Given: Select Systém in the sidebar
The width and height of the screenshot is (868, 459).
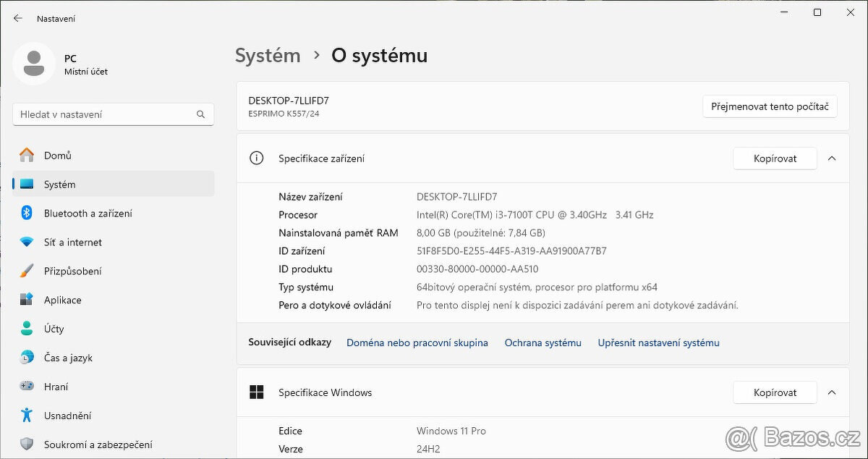Looking at the screenshot, I should (59, 185).
